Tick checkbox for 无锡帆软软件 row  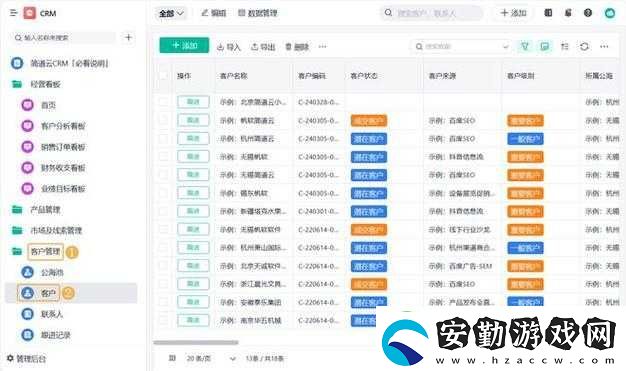click(164, 229)
